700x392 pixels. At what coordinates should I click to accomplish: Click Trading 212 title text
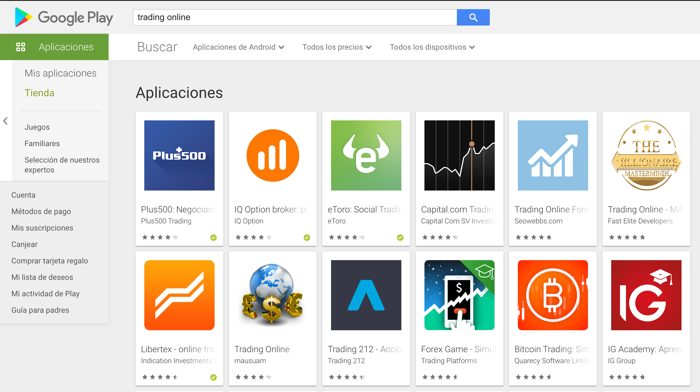click(365, 349)
